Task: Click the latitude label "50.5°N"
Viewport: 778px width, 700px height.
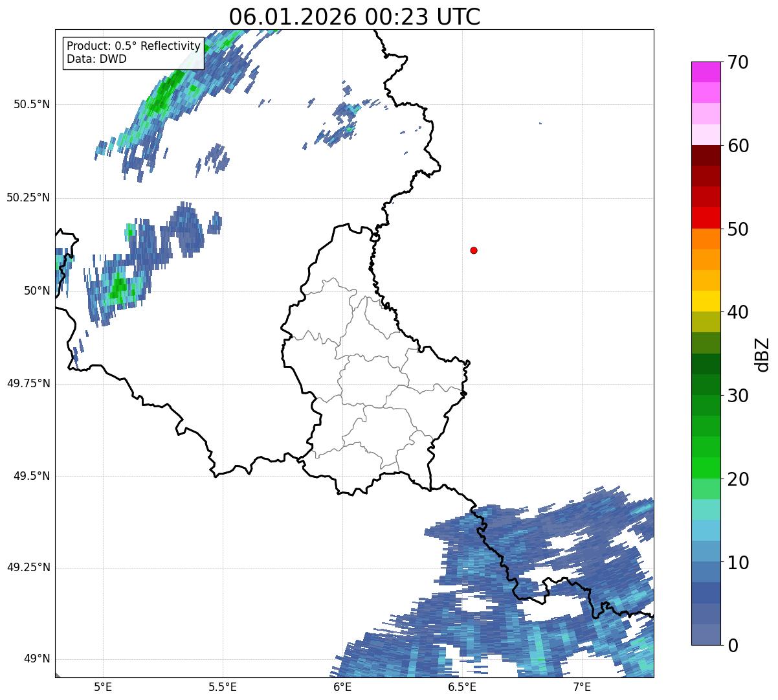Action: coord(32,104)
